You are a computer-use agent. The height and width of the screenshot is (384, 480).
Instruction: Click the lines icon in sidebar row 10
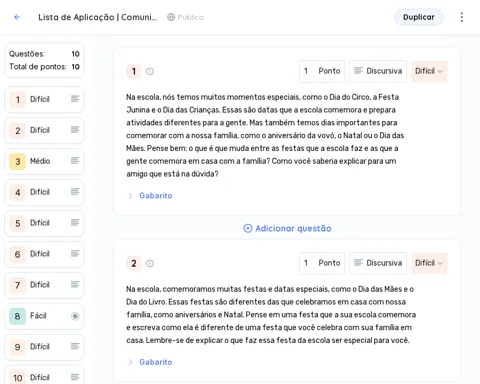(75, 377)
